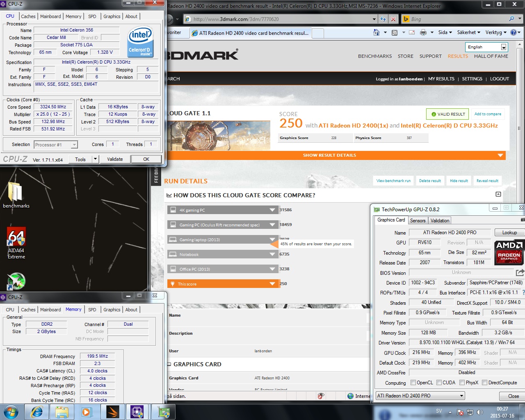
Task: Open the graphics card selector dropdown in GPU-Z
Action: (420, 396)
